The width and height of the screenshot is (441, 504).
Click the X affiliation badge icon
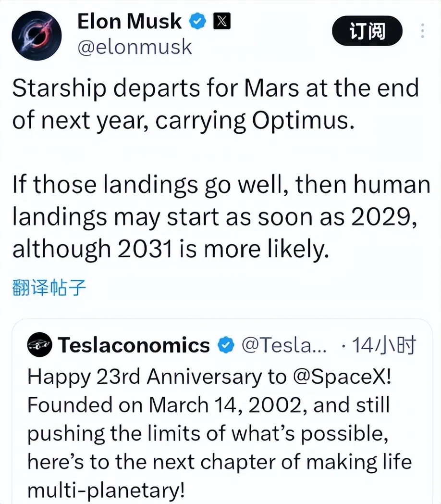[222, 21]
